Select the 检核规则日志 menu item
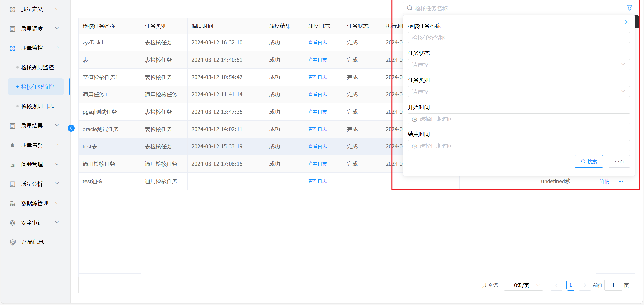The height and width of the screenshot is (305, 644). pyautogui.click(x=37, y=106)
